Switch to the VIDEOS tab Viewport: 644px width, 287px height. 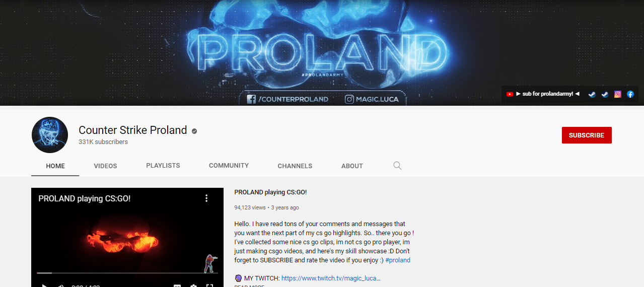pos(105,166)
